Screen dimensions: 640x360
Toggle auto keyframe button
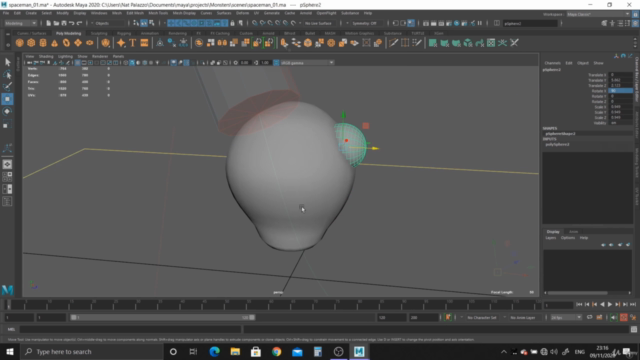point(624,317)
